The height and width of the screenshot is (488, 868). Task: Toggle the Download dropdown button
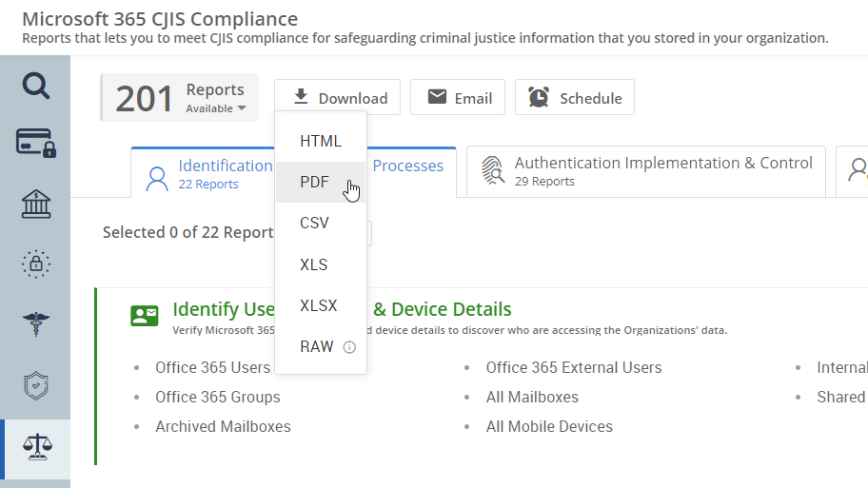click(337, 98)
